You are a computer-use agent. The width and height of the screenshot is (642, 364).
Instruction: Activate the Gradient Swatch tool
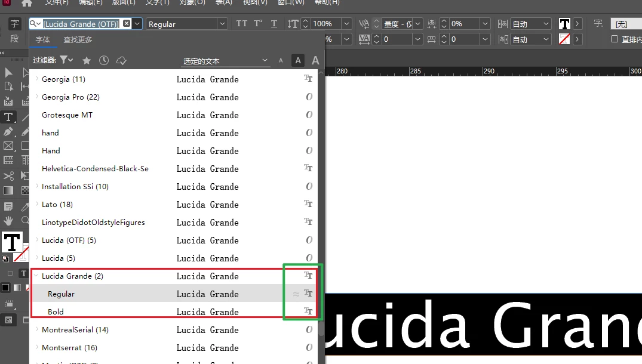click(x=8, y=190)
